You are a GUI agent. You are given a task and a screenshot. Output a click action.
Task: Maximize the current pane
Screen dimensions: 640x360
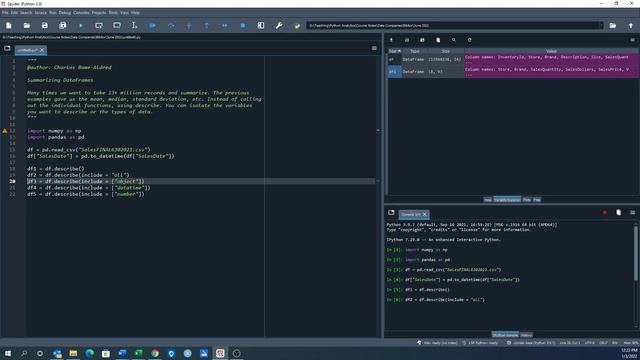click(261, 25)
